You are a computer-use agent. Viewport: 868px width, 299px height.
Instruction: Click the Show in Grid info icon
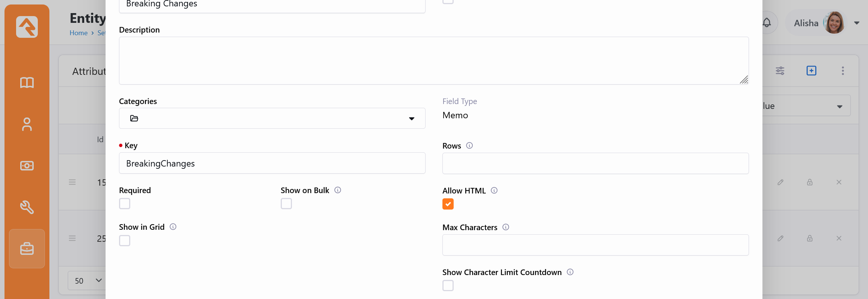[x=173, y=227]
